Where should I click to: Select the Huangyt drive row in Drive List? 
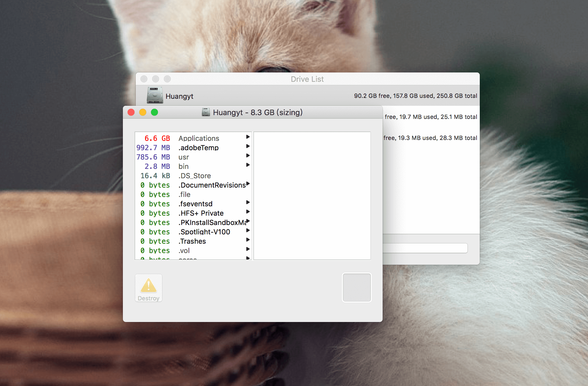(x=308, y=96)
